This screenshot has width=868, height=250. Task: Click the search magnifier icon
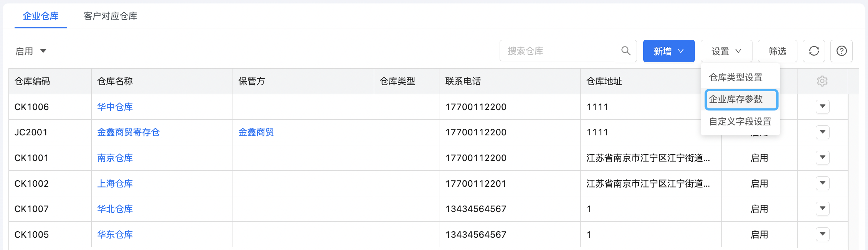625,51
